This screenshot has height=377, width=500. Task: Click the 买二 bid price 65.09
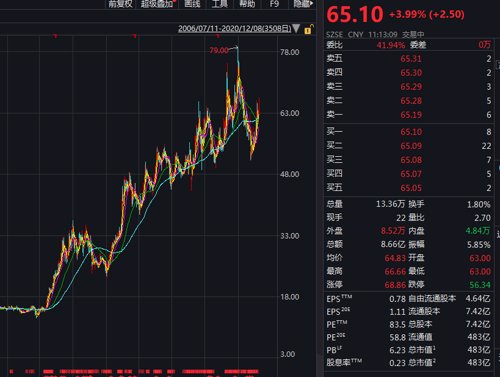pos(411,146)
